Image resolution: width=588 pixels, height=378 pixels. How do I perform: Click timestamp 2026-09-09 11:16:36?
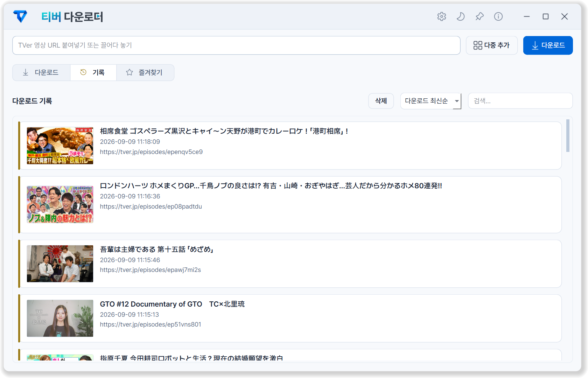pyautogui.click(x=130, y=196)
